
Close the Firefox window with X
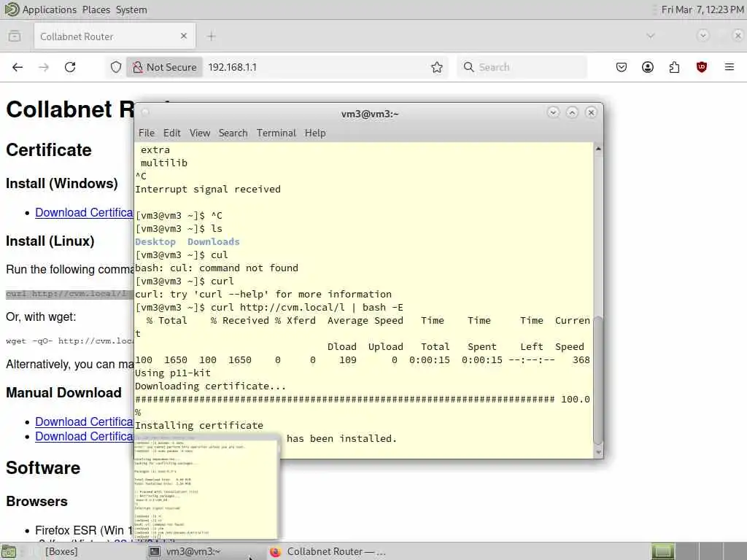pyautogui.click(x=738, y=36)
